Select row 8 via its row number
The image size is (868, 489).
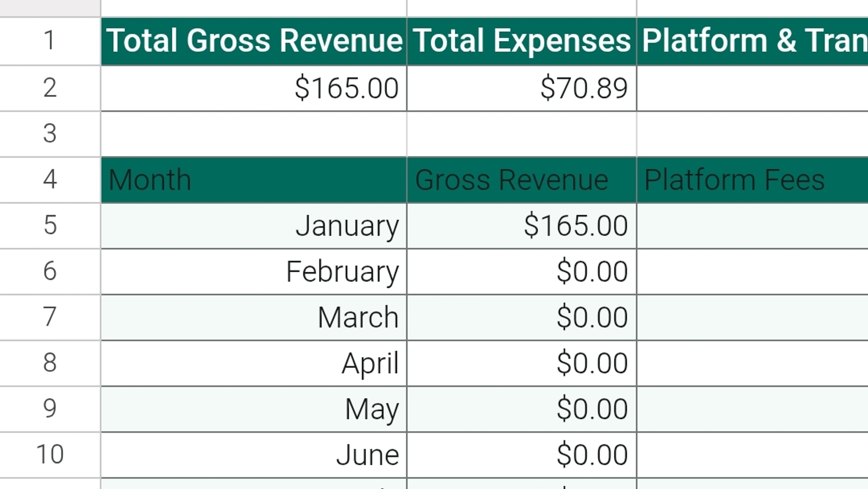click(50, 363)
